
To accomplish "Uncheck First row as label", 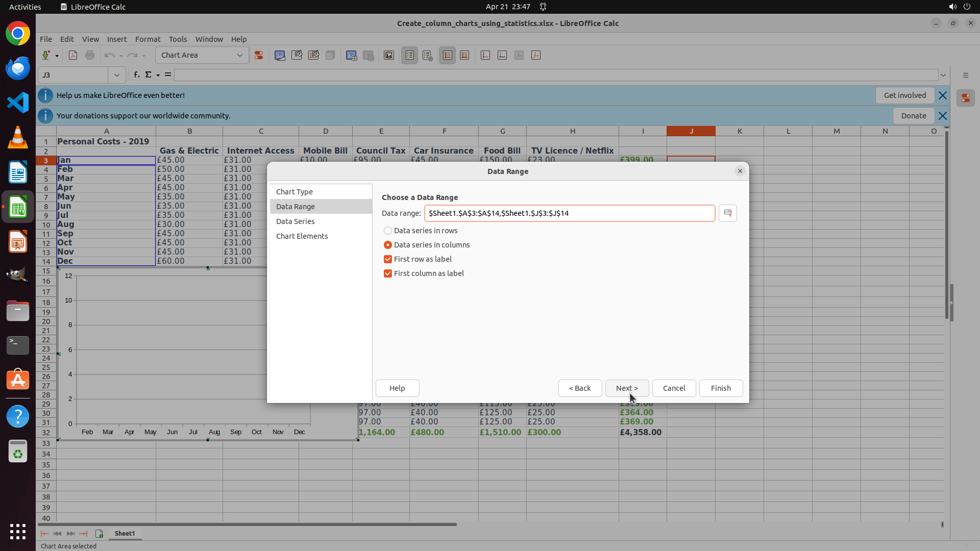I will click(x=388, y=259).
